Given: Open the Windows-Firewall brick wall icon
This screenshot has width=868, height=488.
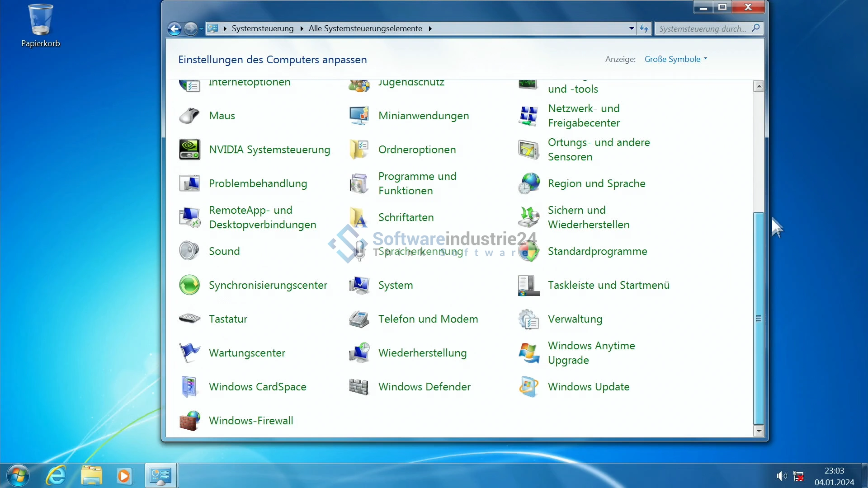Looking at the screenshot, I should point(189,421).
